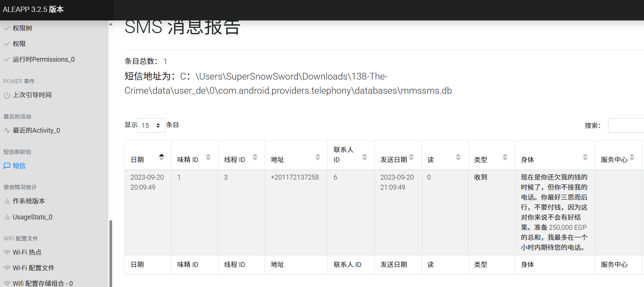Click the sidebar scroll-up arrow
Screen dimensions: 644x287
(111, 24)
